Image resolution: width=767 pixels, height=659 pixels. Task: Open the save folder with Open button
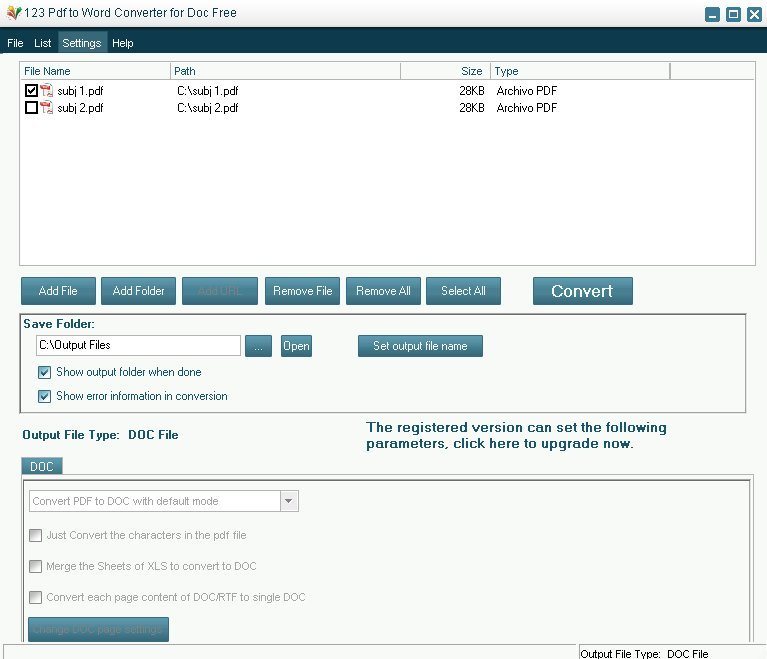(296, 346)
